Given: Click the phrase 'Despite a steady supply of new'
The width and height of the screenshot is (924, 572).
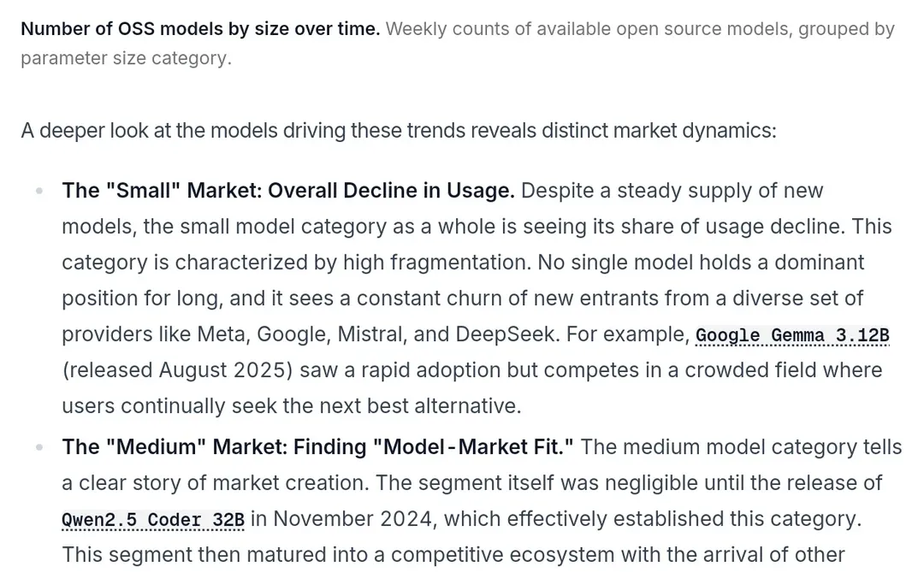Looking at the screenshot, I should (672, 191).
